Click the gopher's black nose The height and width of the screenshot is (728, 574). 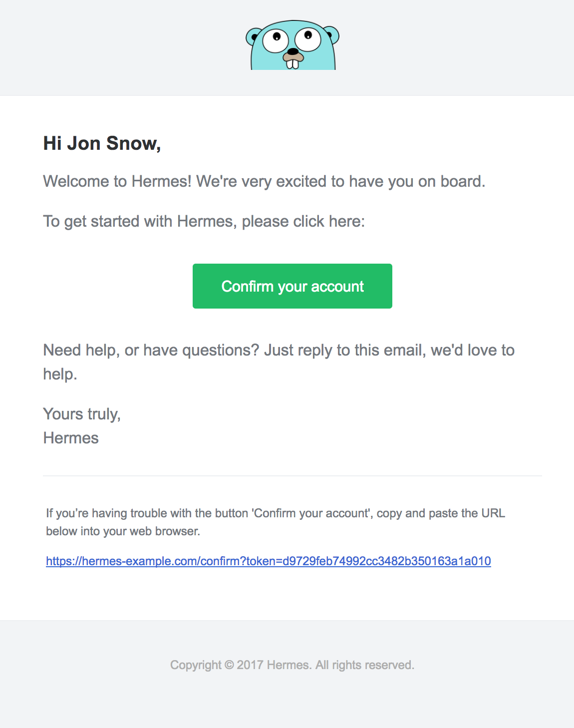[x=292, y=51]
